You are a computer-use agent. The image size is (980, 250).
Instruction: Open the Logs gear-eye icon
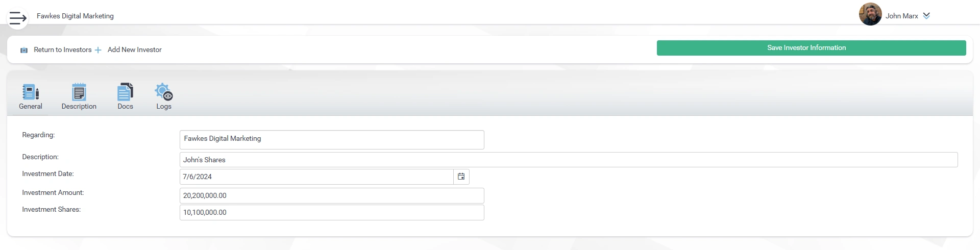point(164,92)
